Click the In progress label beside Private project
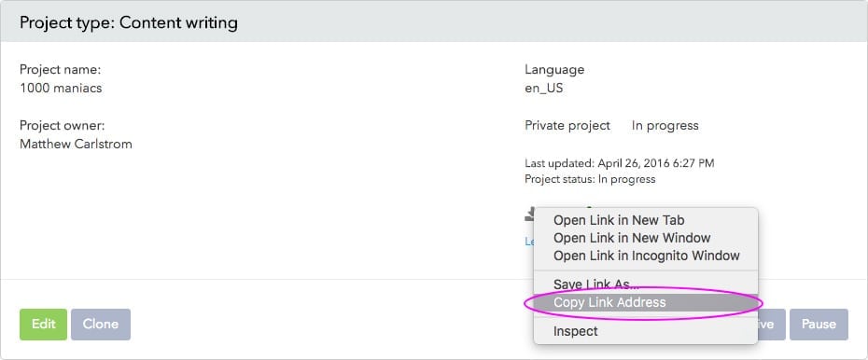Viewport: 868px width, 360px height. (665, 126)
